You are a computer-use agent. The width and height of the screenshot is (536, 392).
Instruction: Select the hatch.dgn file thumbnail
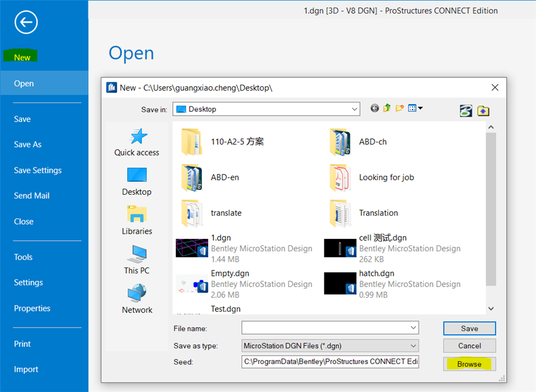pyautogui.click(x=340, y=284)
